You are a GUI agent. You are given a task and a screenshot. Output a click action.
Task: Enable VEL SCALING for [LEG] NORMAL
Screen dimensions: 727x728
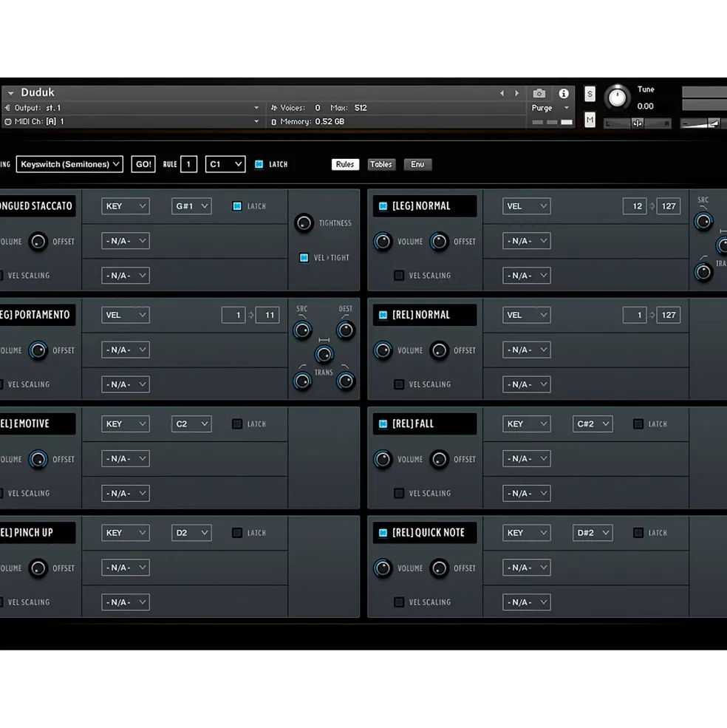pyautogui.click(x=398, y=276)
